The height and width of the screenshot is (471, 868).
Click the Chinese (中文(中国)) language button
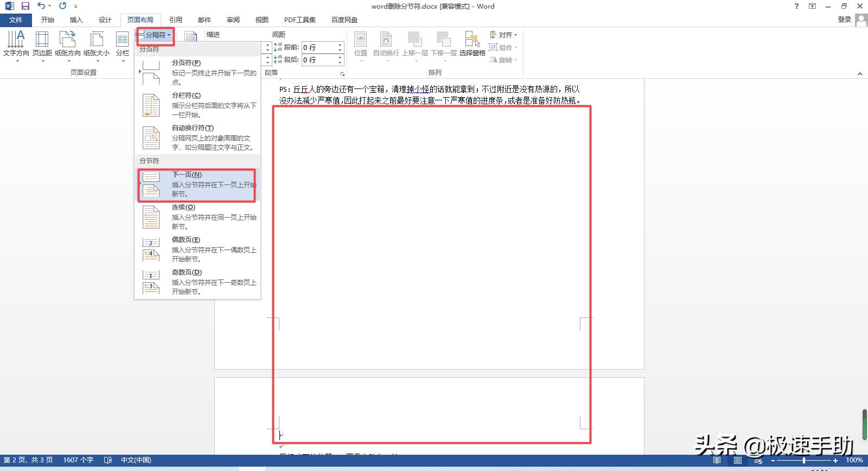(x=136, y=460)
